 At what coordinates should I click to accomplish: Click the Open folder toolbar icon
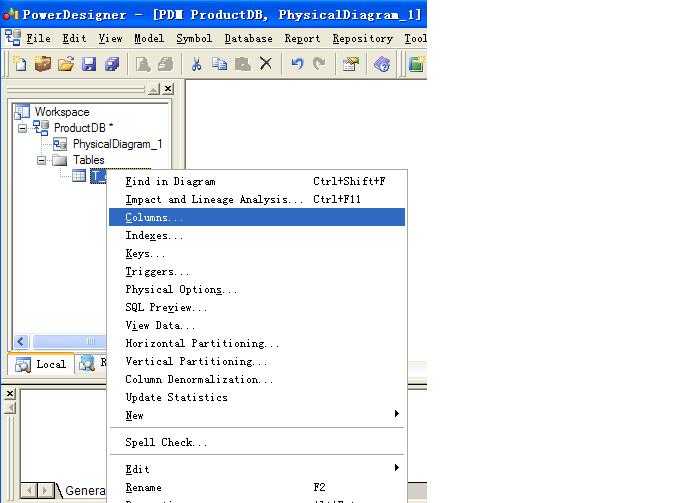pos(66,64)
